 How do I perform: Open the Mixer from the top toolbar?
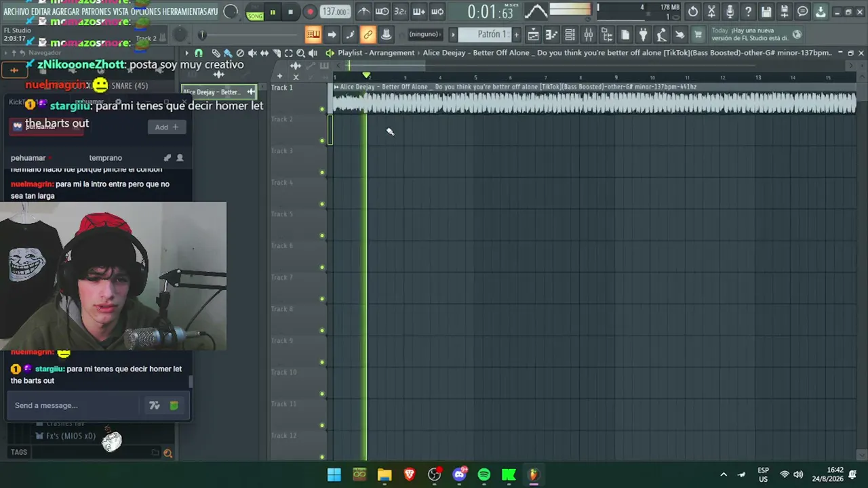click(x=589, y=35)
